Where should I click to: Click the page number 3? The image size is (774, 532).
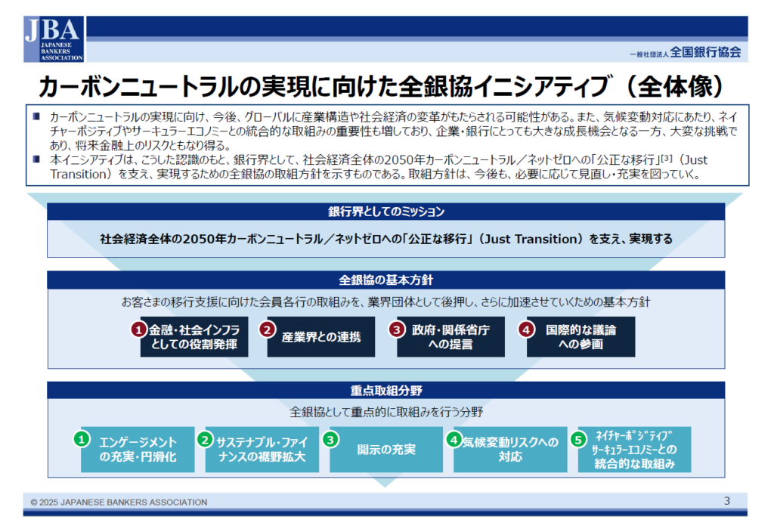(x=727, y=501)
